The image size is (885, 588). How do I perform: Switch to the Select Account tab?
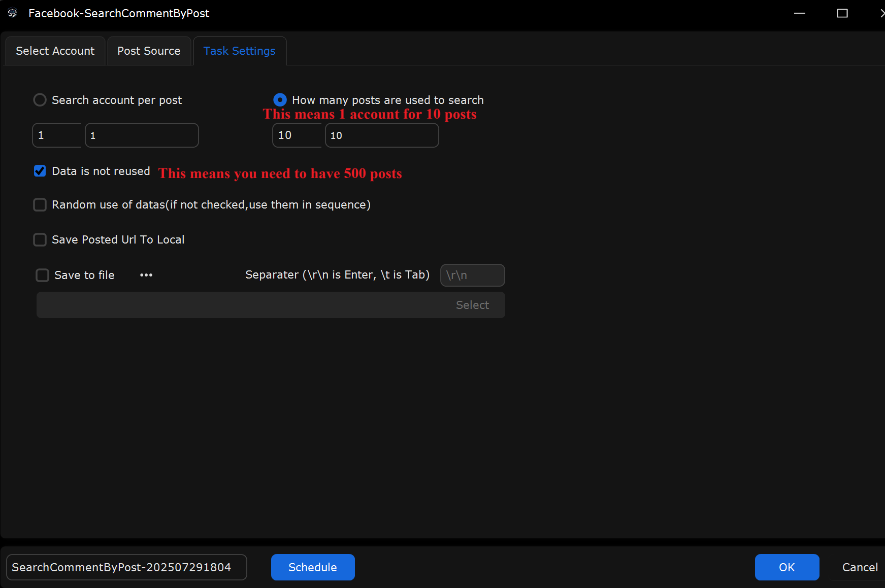(x=55, y=51)
